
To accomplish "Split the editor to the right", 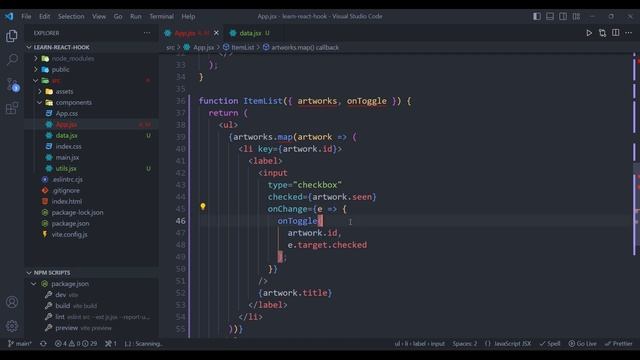I will click(616, 33).
